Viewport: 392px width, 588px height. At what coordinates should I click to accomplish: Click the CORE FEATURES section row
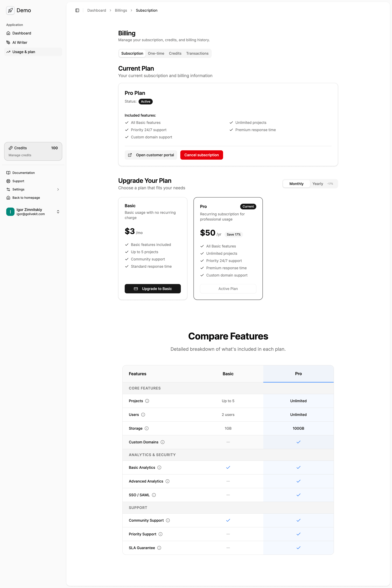coord(228,388)
